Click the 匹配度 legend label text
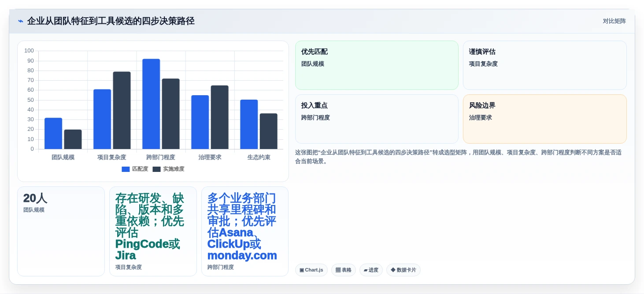644x294 pixels. [x=140, y=169]
